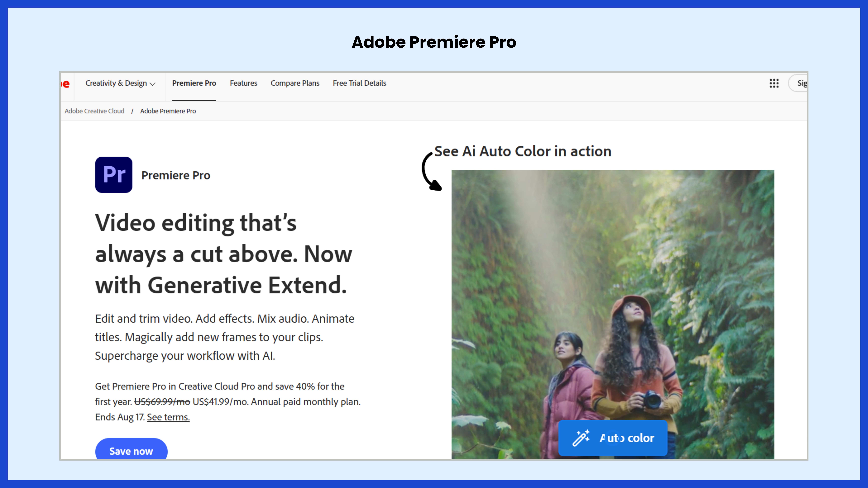The width and height of the screenshot is (868, 488).
Task: Navigate to Adobe Creative Cloud breadcrumb
Action: tap(95, 111)
